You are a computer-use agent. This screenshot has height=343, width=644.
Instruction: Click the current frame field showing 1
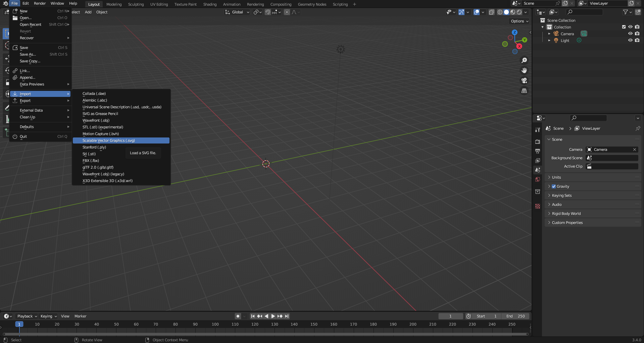pyautogui.click(x=451, y=316)
